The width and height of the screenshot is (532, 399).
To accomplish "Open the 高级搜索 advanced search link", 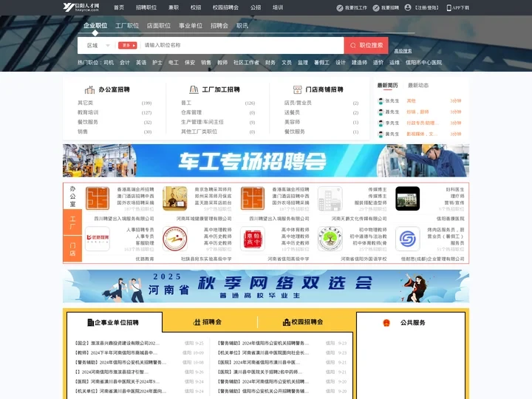I will click(x=403, y=51).
